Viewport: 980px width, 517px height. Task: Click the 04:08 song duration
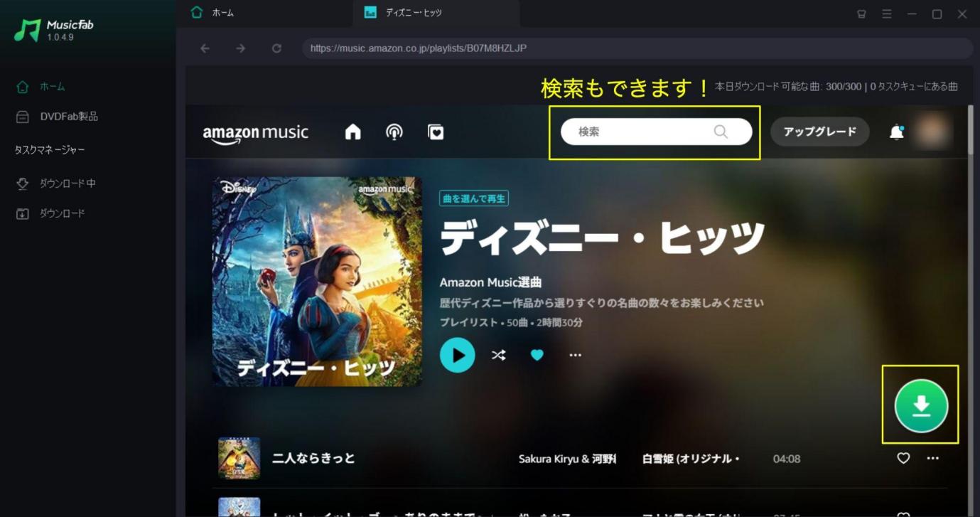(787, 459)
